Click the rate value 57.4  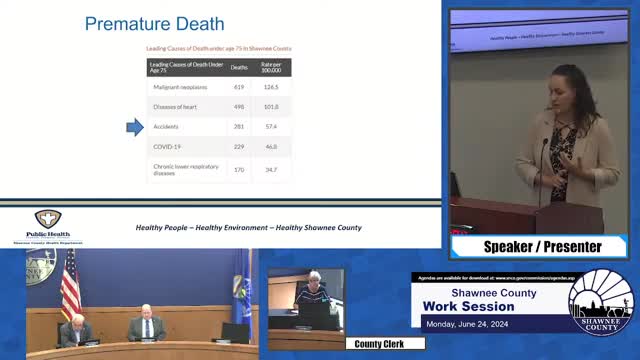pyautogui.click(x=271, y=127)
